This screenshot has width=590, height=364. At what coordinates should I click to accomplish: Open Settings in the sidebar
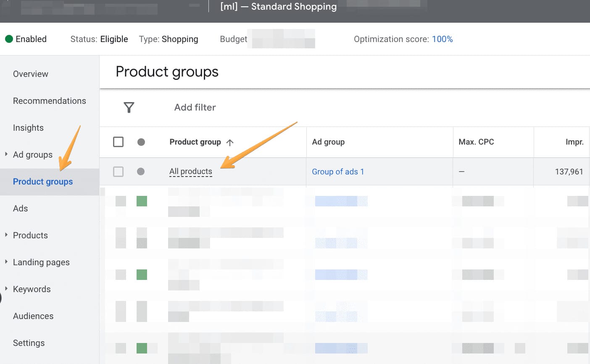(x=29, y=343)
